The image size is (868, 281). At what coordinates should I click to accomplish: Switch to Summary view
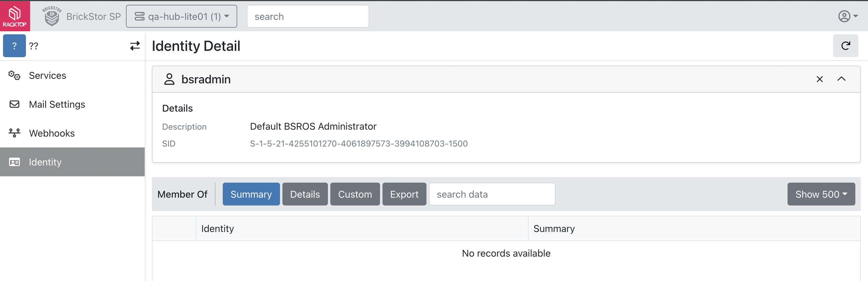[251, 194]
